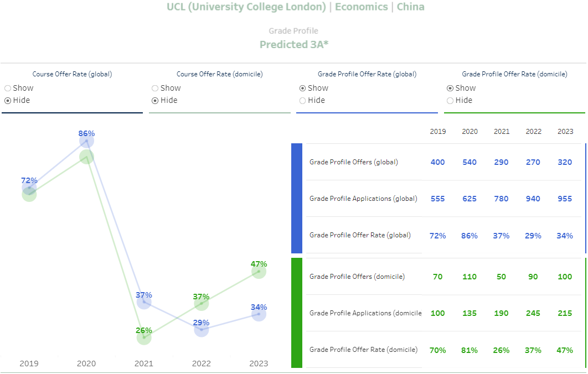Click the 50 domicile offers cell
Viewport: 588px width, 374px height.
pos(502,277)
